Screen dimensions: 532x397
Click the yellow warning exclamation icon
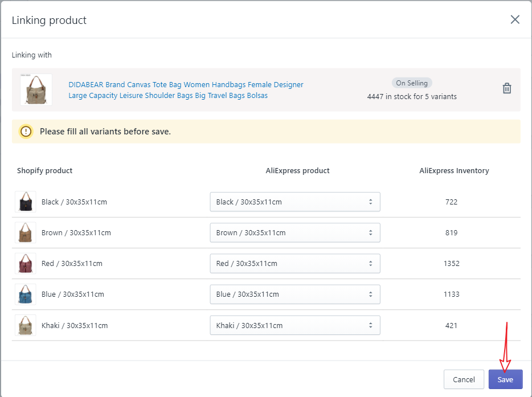click(x=26, y=132)
